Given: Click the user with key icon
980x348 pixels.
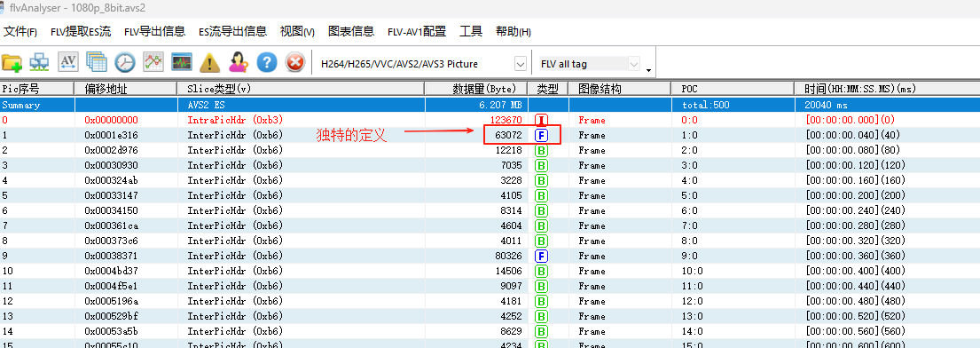Looking at the screenshot, I should click(x=239, y=62).
